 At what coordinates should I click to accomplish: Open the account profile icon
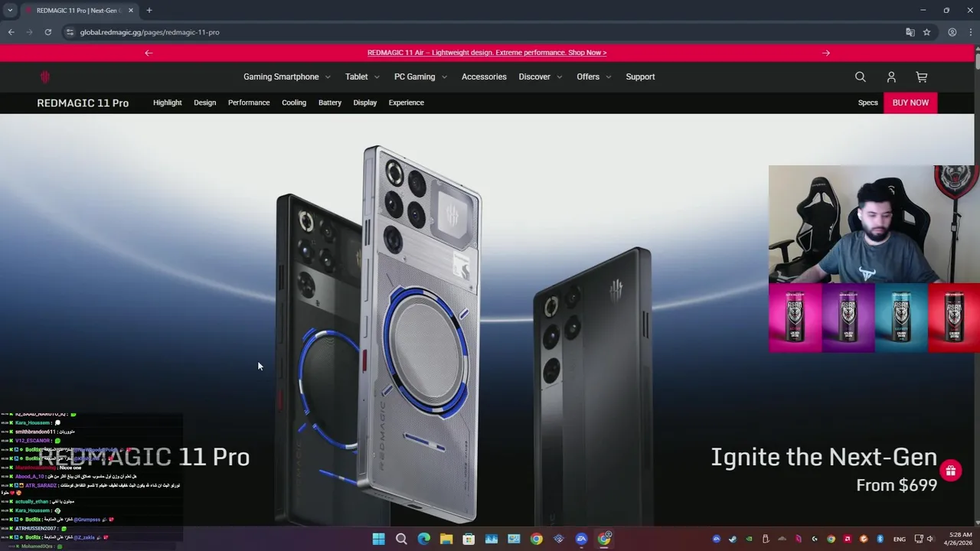point(891,77)
